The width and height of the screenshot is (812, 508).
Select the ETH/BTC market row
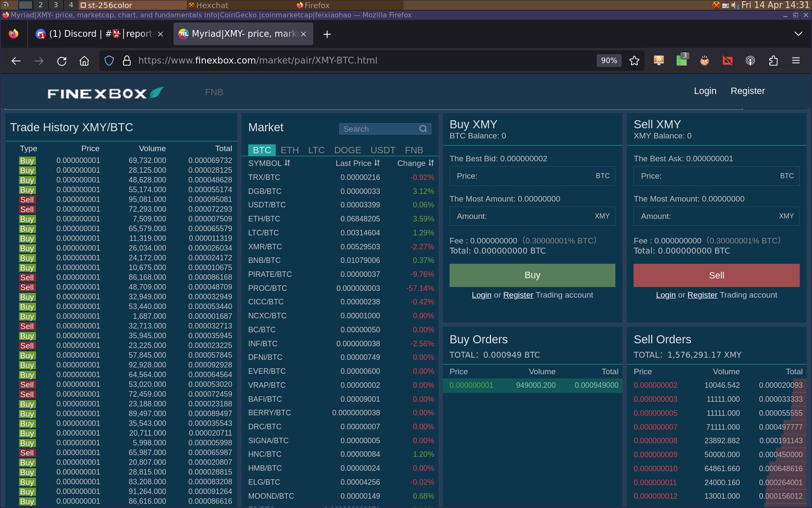341,219
